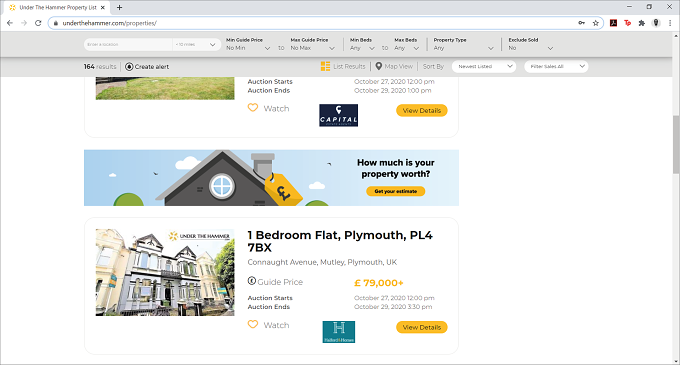Click the property worth banner
680x365 pixels.
271,178
